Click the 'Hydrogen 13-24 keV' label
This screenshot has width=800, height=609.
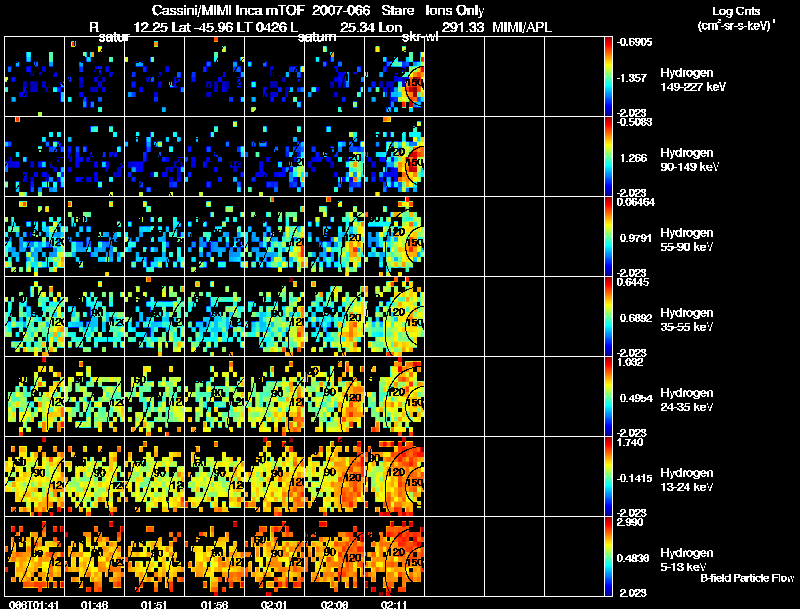click(686, 480)
